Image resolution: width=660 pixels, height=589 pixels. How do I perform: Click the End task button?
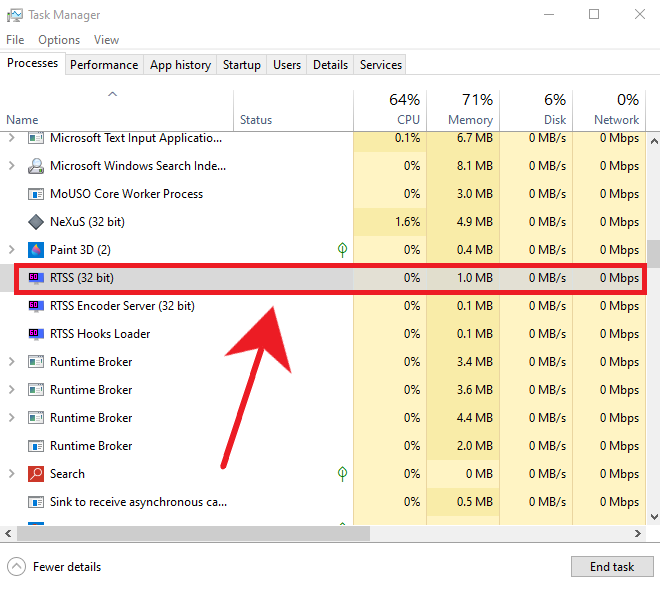coord(612,567)
